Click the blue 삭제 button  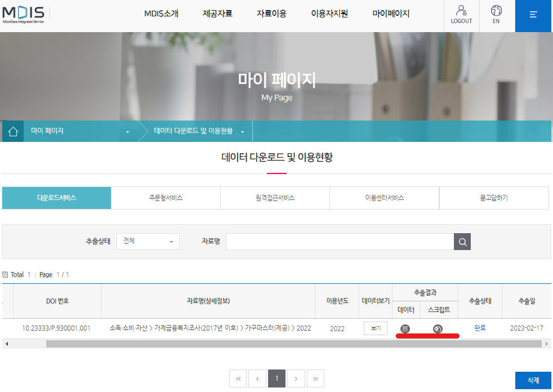533,380
